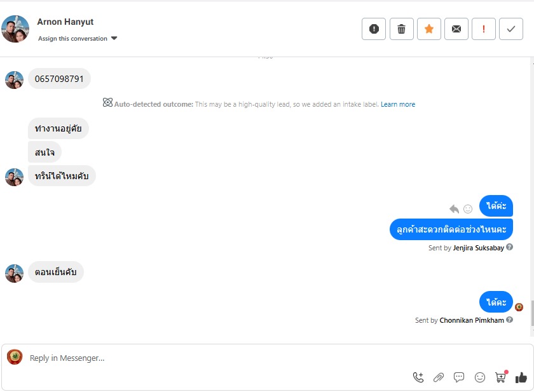Click the create order cart icon
Viewport: 534px width, 392px height.
(501, 377)
